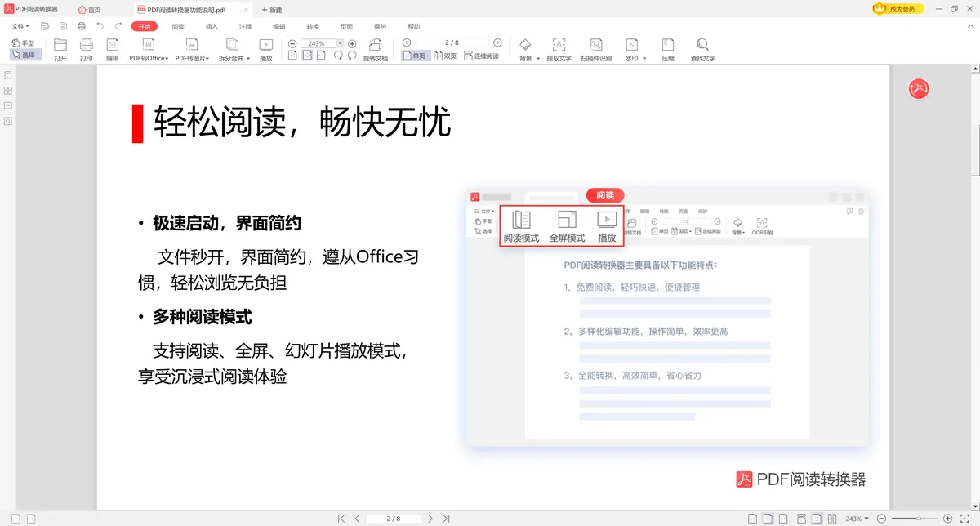The height and width of the screenshot is (526, 980).
Task: Open the 扫描件识别 OCR tool
Action: click(x=596, y=50)
